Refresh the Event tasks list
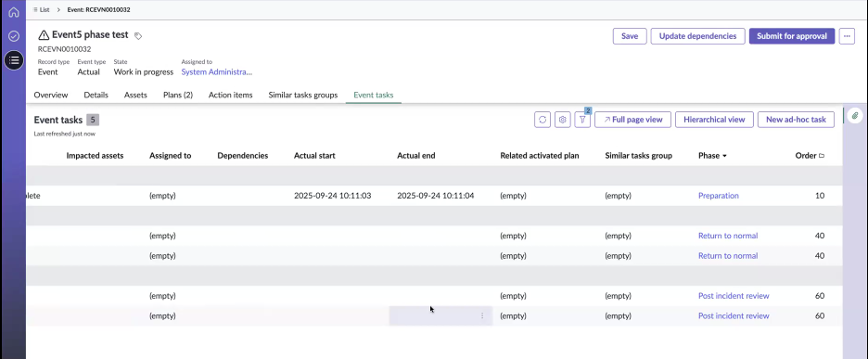The width and height of the screenshot is (868, 359). point(542,119)
